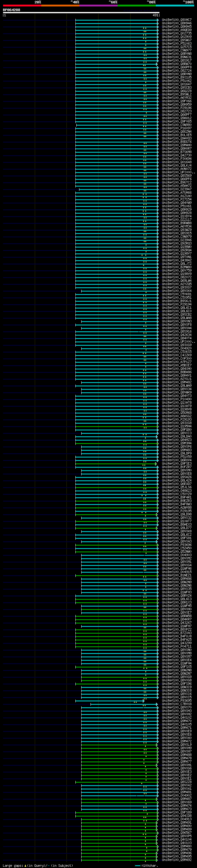
Task: Select the UniRef100_Q9FQ80 label
Action: pos(176,430)
